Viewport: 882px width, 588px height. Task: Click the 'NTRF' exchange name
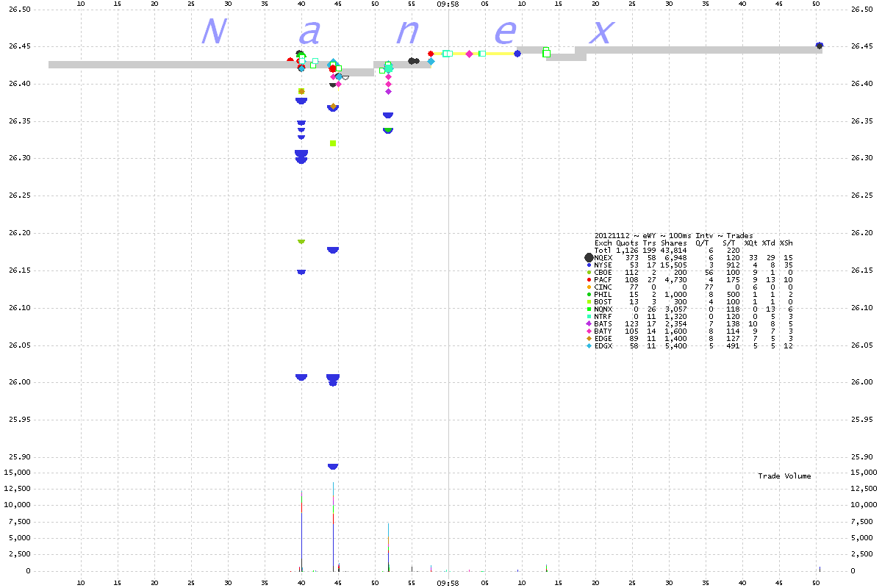[603, 317]
